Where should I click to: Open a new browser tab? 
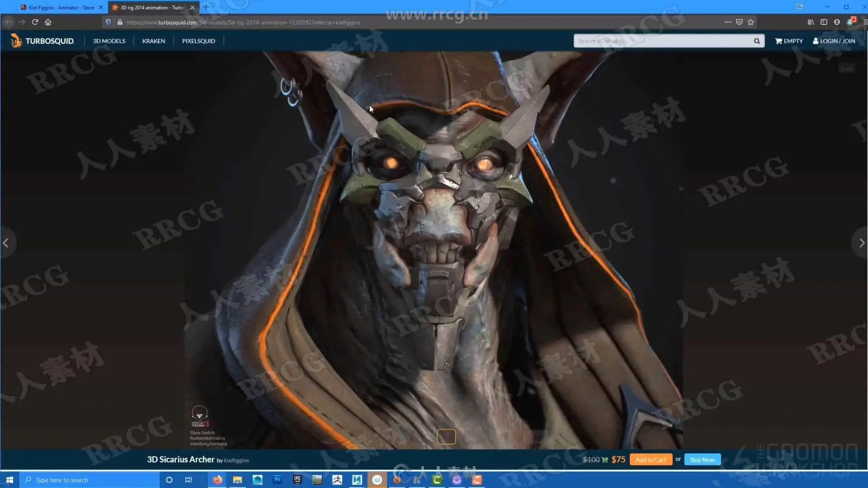point(206,7)
